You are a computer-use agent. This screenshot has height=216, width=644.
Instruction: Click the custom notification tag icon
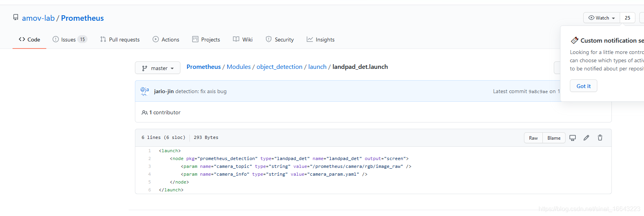(x=575, y=40)
